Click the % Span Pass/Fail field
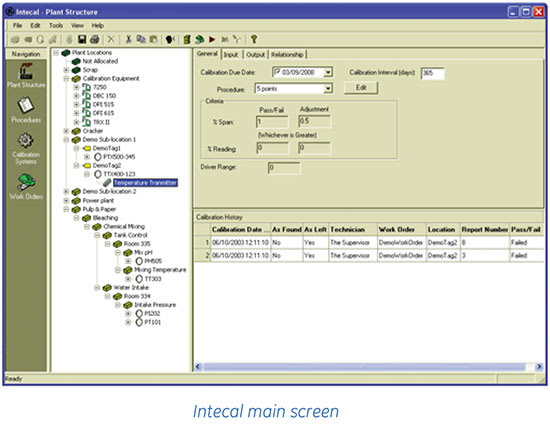550x427 pixels. point(272,122)
